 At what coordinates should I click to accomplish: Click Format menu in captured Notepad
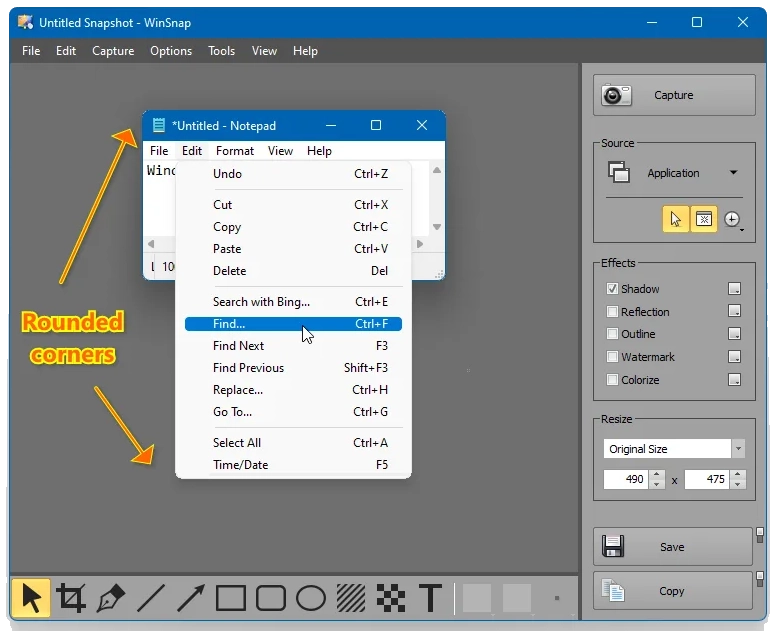point(235,151)
